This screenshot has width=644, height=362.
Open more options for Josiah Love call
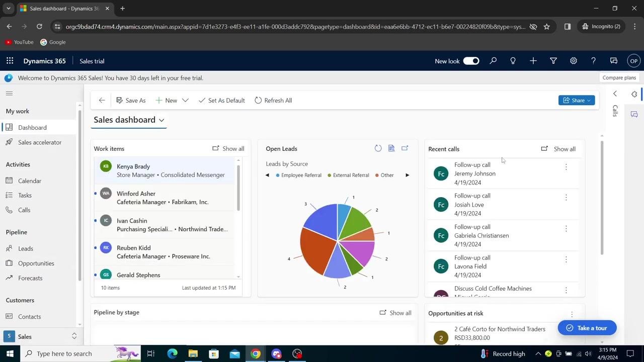tap(566, 198)
